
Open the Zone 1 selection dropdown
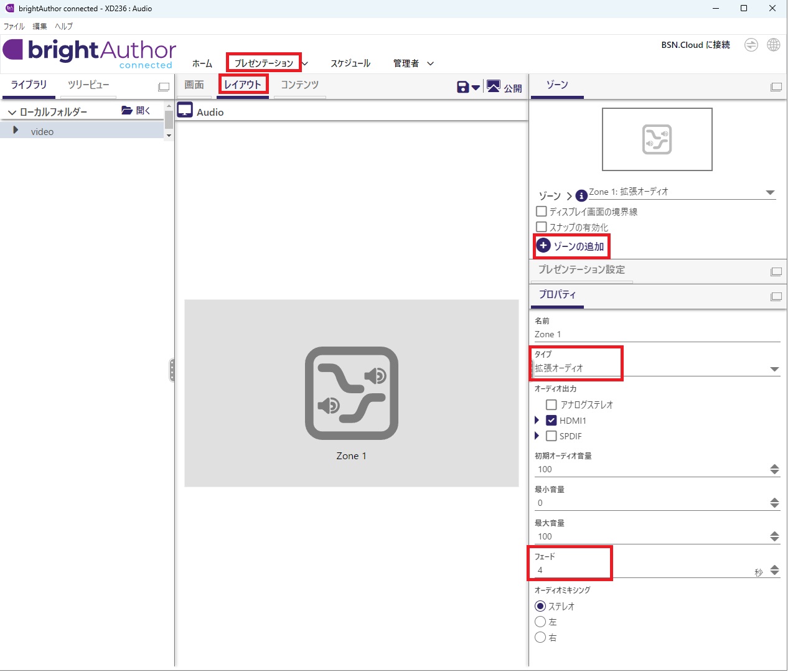pyautogui.click(x=770, y=193)
